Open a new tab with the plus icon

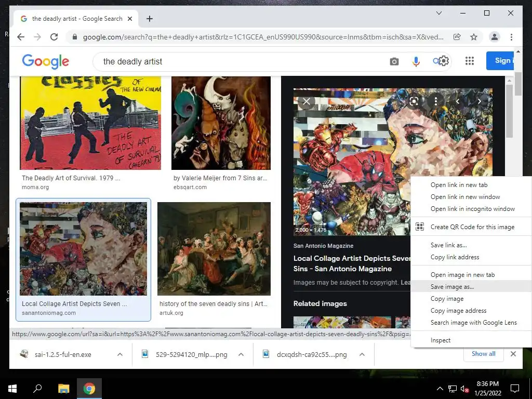click(x=149, y=19)
